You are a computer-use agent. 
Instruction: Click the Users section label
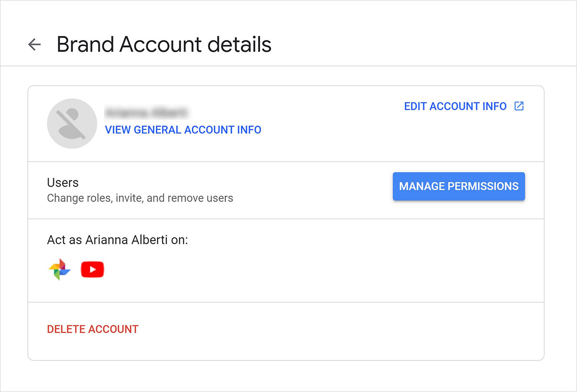click(63, 183)
